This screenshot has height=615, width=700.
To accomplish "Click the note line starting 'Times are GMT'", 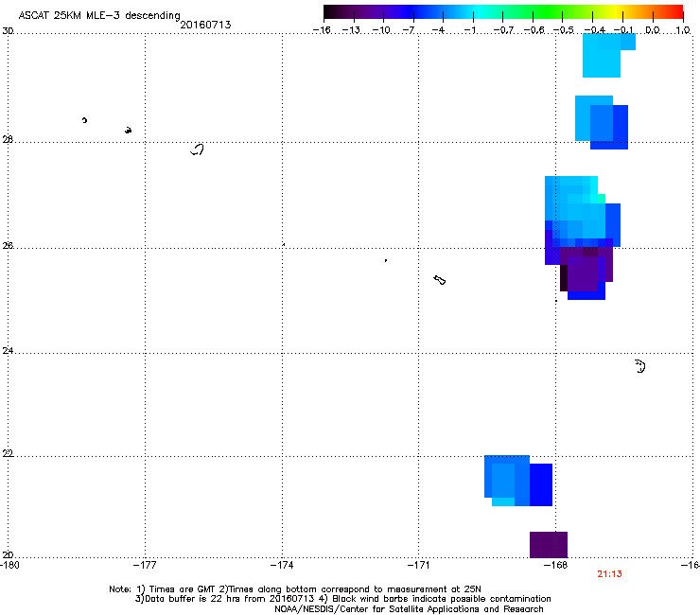I will (295, 589).
